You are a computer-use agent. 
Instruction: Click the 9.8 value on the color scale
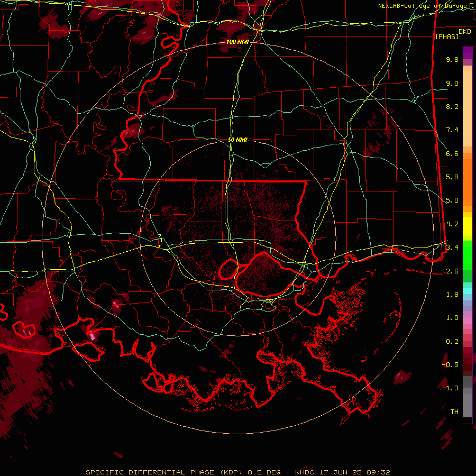tap(452, 59)
